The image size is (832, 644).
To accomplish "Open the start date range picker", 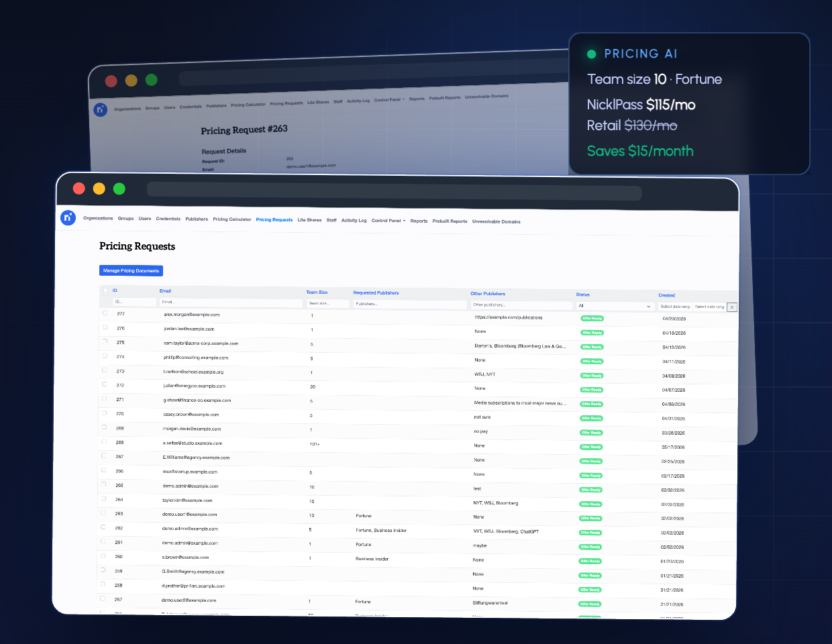I will [x=676, y=307].
